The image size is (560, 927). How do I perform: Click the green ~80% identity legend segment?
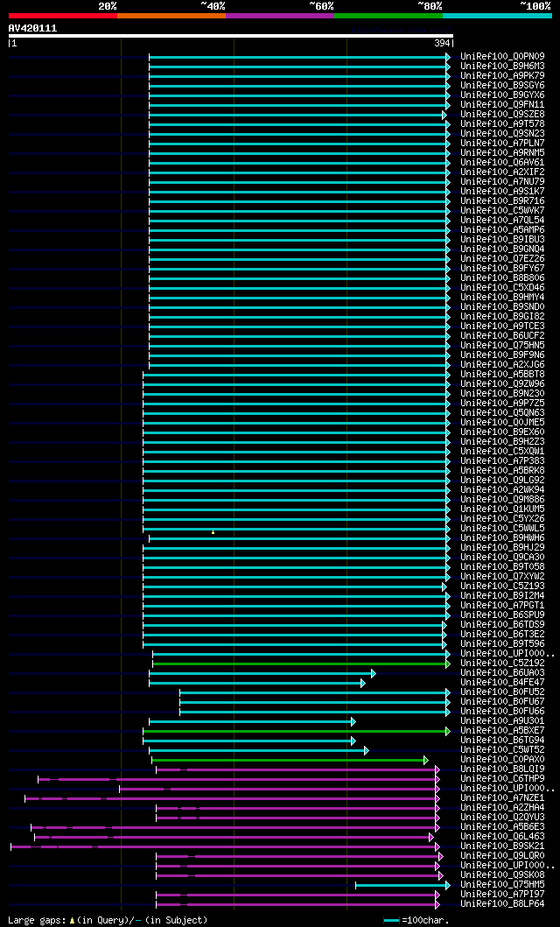click(x=388, y=16)
